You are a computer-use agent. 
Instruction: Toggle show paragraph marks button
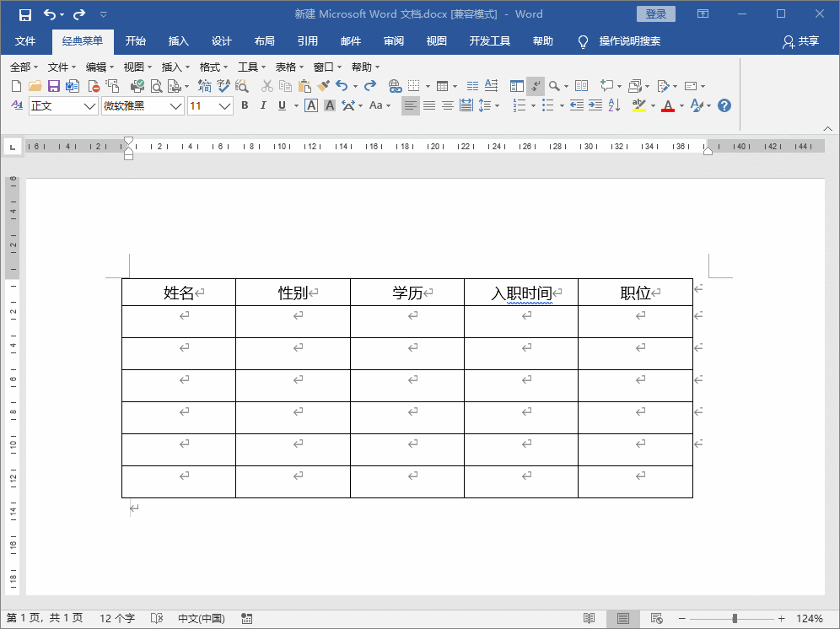coord(536,86)
